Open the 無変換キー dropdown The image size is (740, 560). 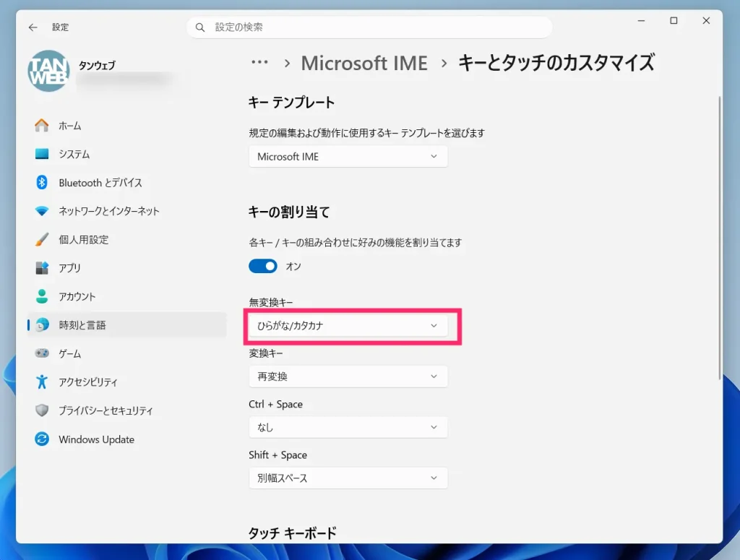tap(348, 326)
